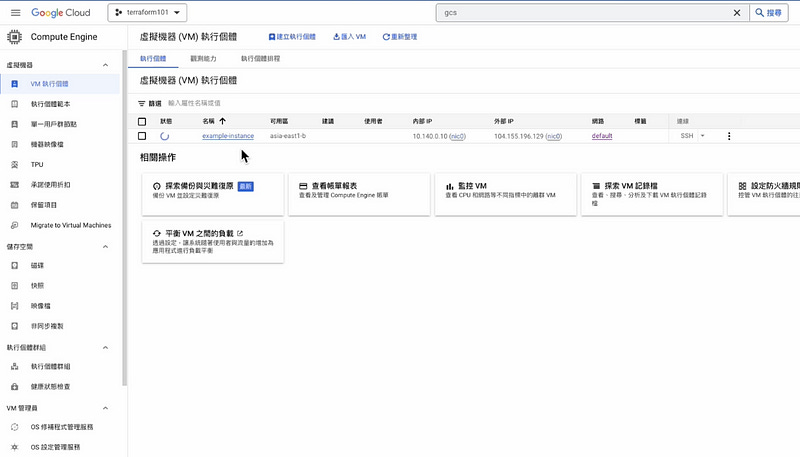Click the Compute Engine chip icon
This screenshot has width=800, height=457.
point(14,37)
